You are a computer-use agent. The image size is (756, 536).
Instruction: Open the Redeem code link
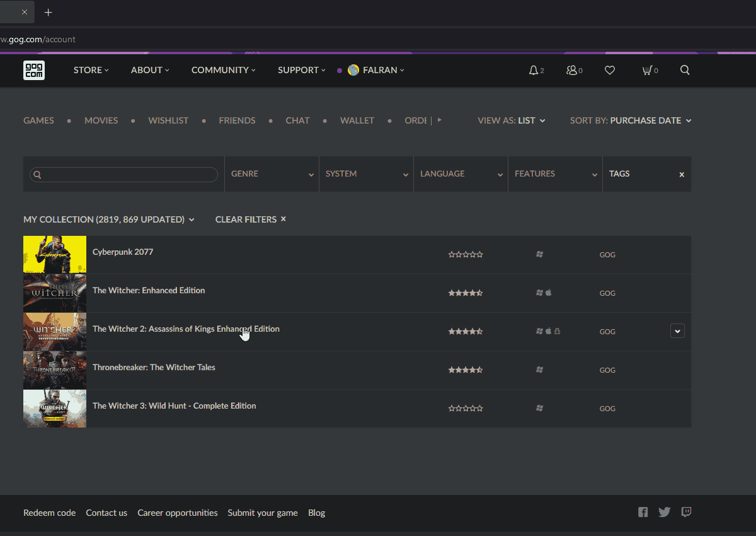[x=49, y=513]
